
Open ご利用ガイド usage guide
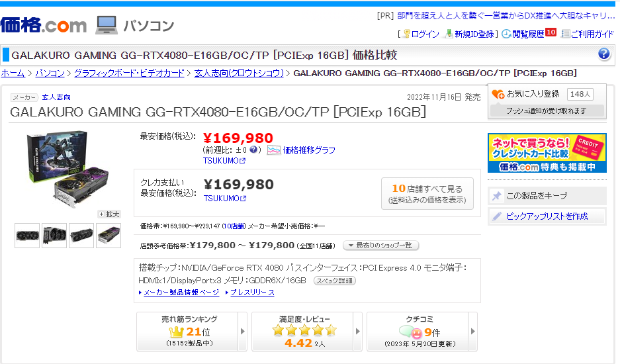(x=592, y=34)
